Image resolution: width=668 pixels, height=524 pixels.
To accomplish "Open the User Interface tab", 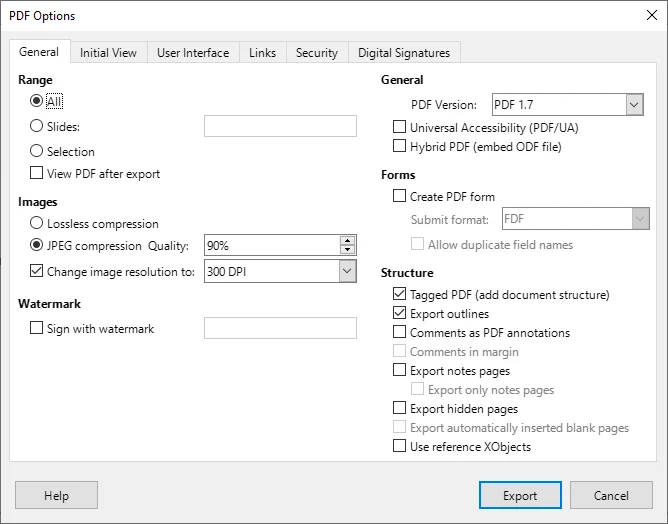I will (x=193, y=53).
